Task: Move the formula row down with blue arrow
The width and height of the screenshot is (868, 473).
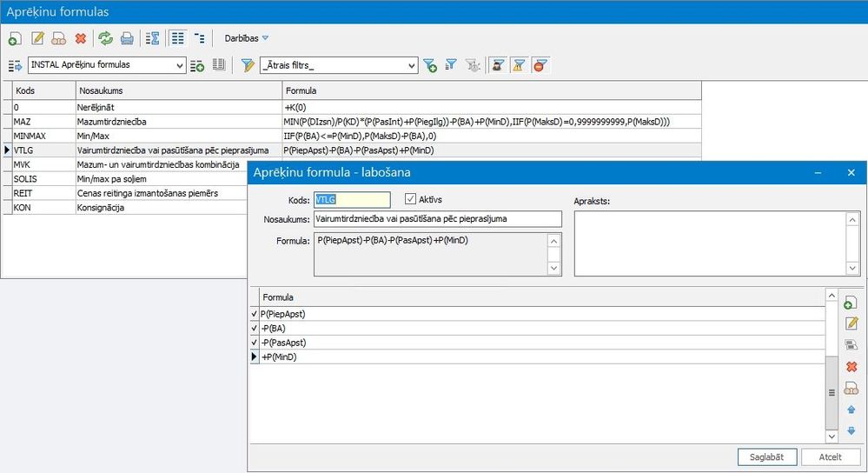Action: (x=851, y=431)
